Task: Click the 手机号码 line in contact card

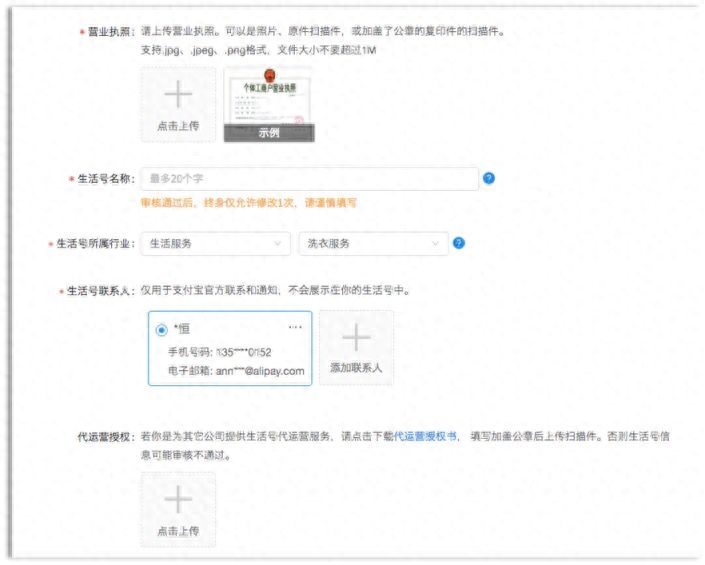Action: click(x=222, y=352)
